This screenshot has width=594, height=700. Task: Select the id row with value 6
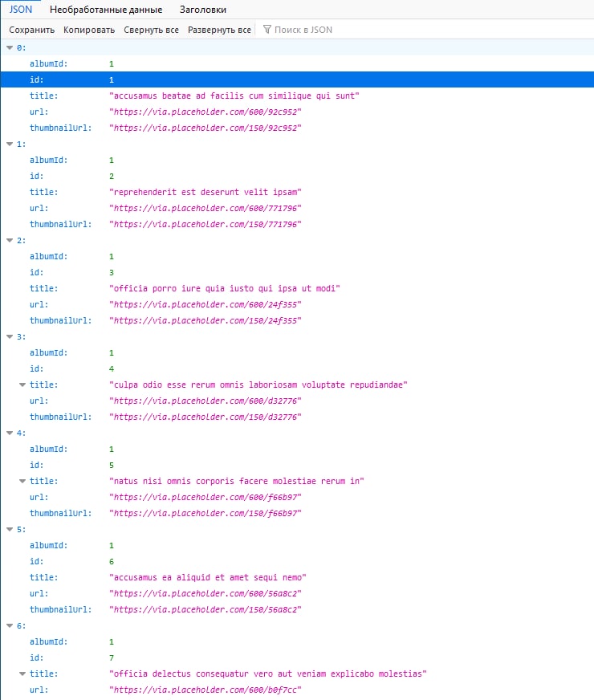(297, 562)
